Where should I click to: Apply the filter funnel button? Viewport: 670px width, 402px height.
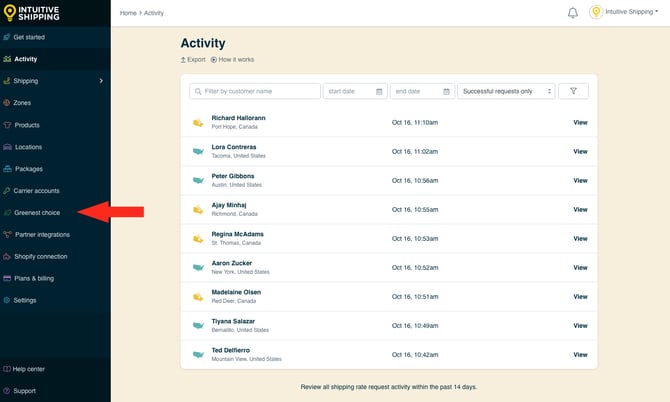pyautogui.click(x=573, y=91)
